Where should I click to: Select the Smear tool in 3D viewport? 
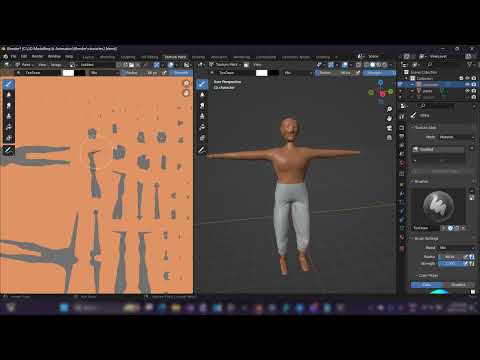[x=202, y=106]
